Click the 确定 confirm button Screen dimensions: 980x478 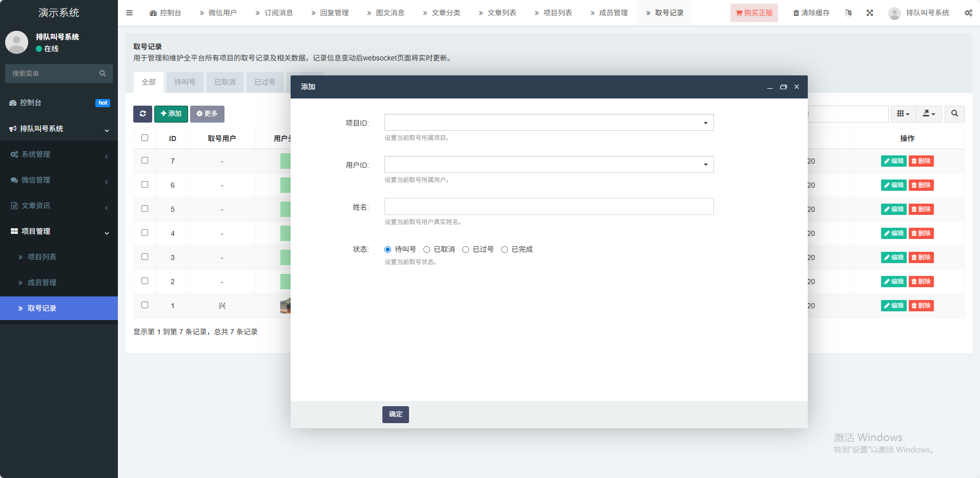coord(395,414)
